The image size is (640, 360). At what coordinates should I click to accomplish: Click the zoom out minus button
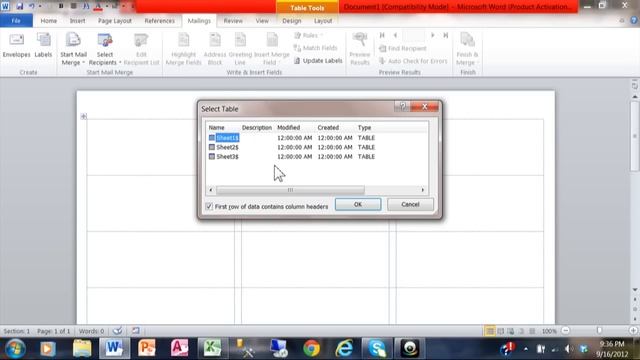[x=566, y=331]
